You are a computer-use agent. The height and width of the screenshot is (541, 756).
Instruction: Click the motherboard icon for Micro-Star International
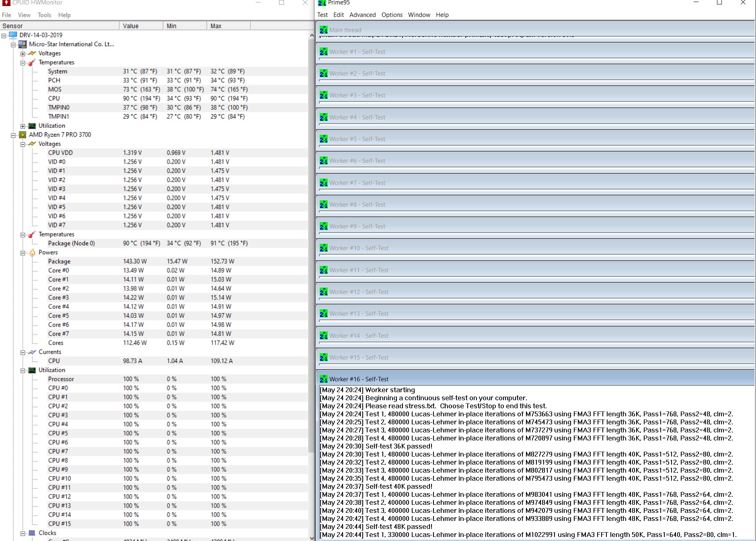23,44
